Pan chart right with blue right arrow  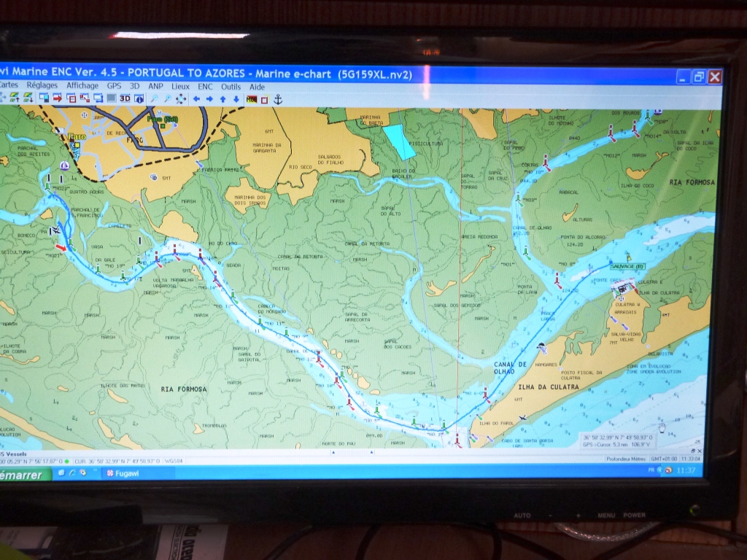click(x=209, y=99)
